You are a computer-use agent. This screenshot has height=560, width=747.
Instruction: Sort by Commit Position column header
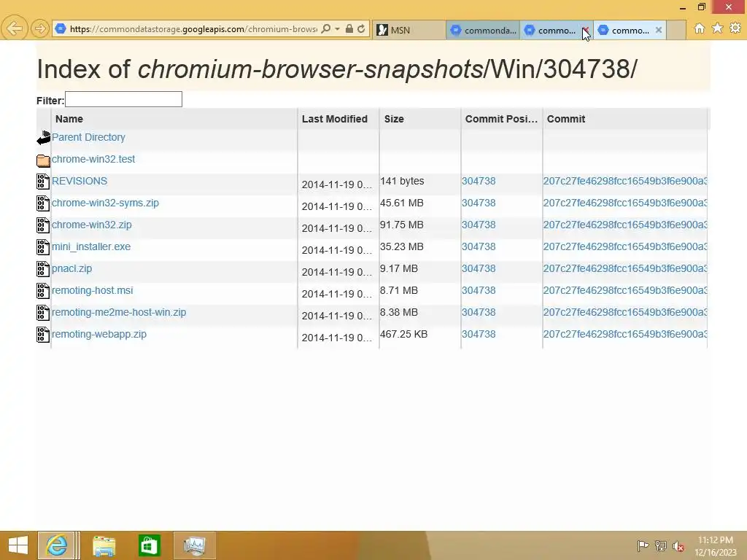click(x=501, y=119)
